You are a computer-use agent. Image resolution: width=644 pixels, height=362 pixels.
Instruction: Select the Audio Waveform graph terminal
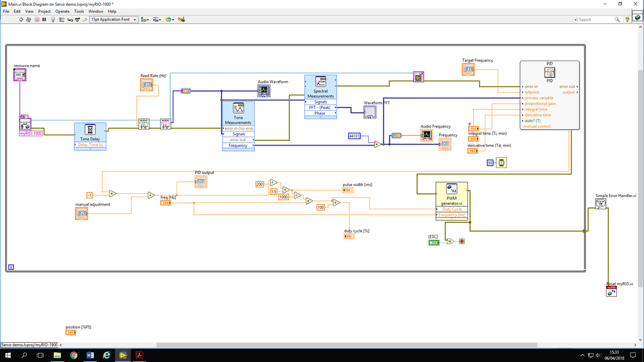click(264, 91)
